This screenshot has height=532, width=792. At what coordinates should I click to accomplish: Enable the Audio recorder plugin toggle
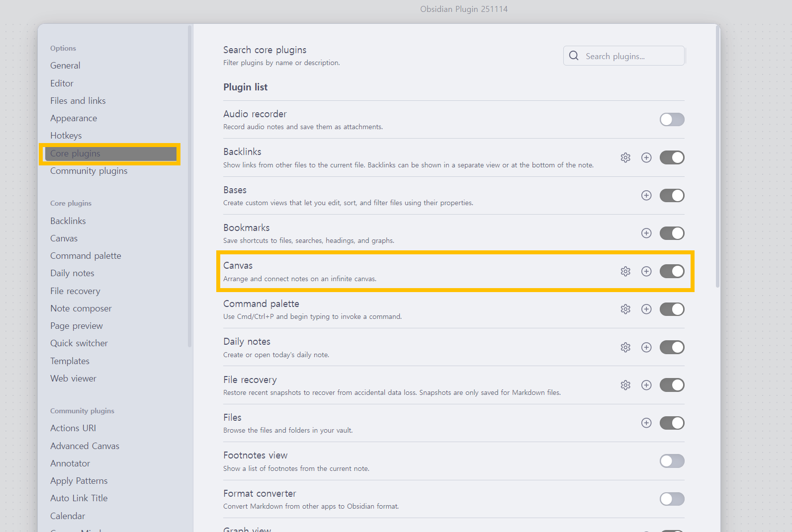[x=672, y=119]
